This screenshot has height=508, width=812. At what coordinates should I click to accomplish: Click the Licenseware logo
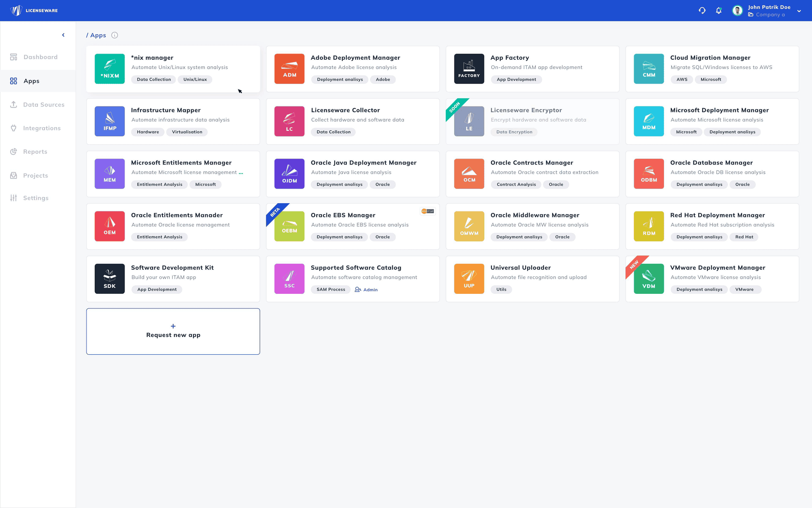coord(34,11)
